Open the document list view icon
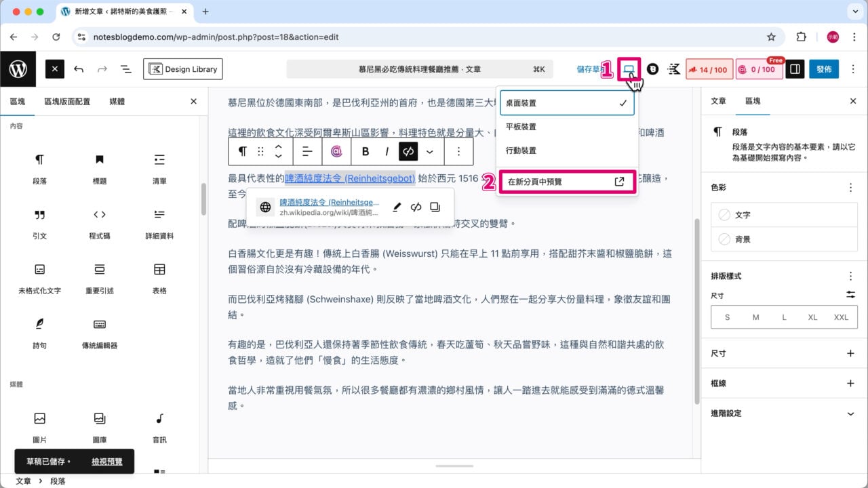The image size is (868, 488). click(126, 68)
